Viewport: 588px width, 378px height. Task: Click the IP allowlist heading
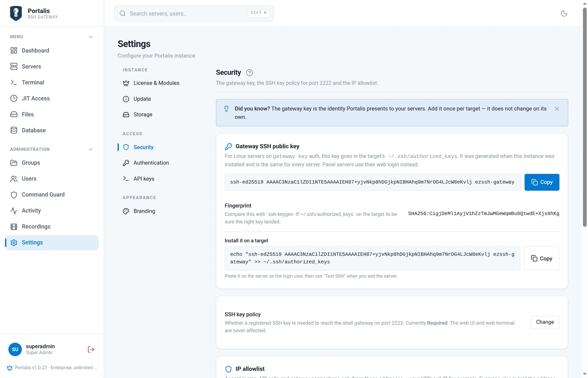pyautogui.click(x=250, y=369)
